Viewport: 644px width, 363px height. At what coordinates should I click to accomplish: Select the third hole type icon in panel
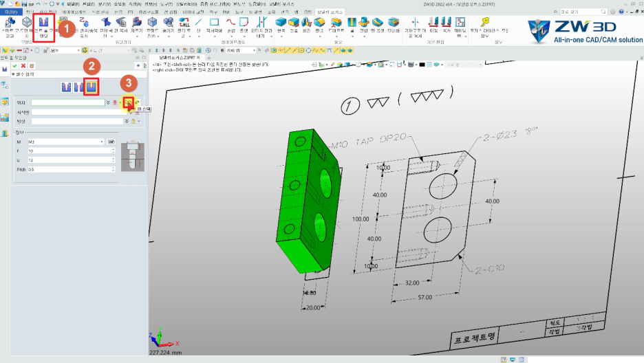tap(92, 87)
